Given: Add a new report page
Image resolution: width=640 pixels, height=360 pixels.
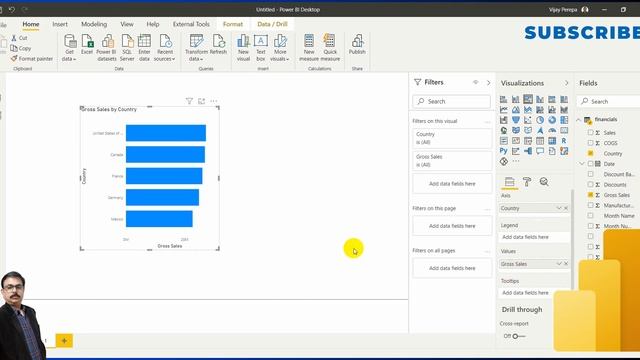Looking at the screenshot, I should [x=64, y=341].
